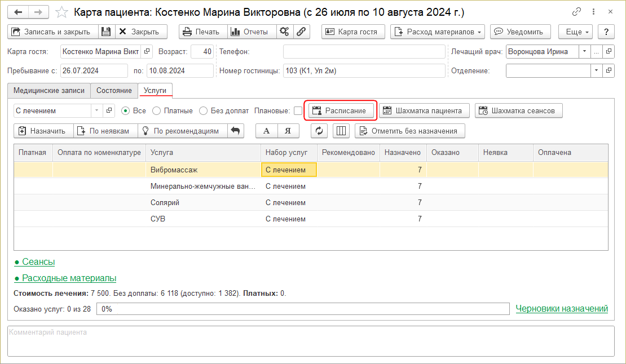The image size is (626, 364).
Task: Select the Платные radio button
Action: pyautogui.click(x=157, y=111)
